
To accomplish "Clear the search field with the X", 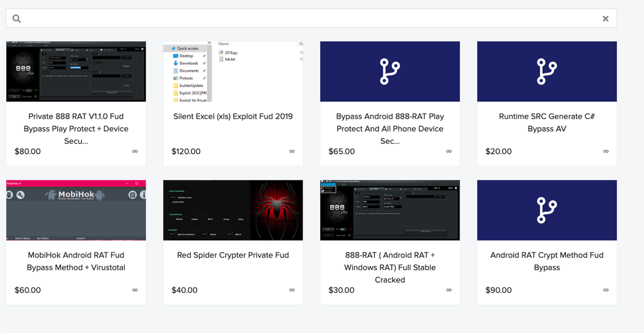I will [x=605, y=19].
